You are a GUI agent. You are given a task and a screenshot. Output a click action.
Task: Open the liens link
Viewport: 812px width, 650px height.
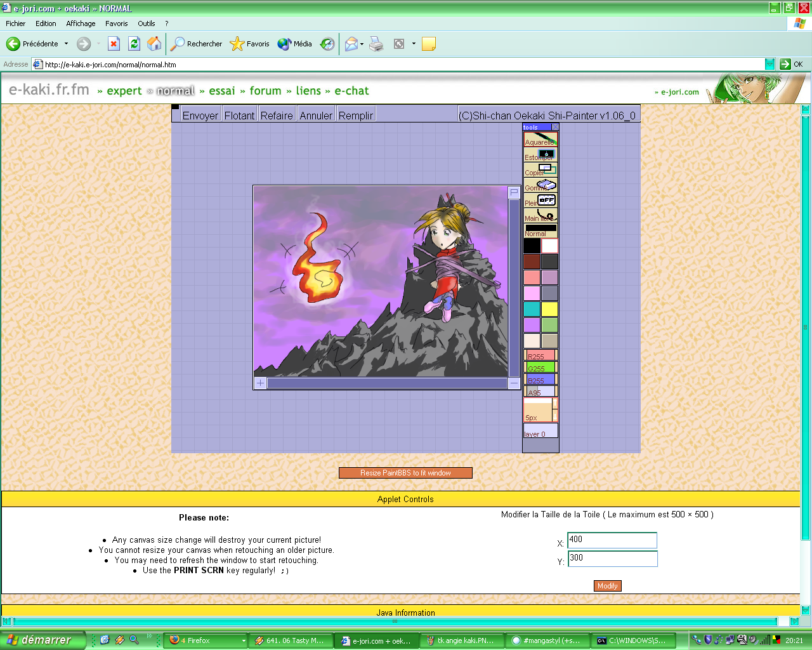coord(308,91)
